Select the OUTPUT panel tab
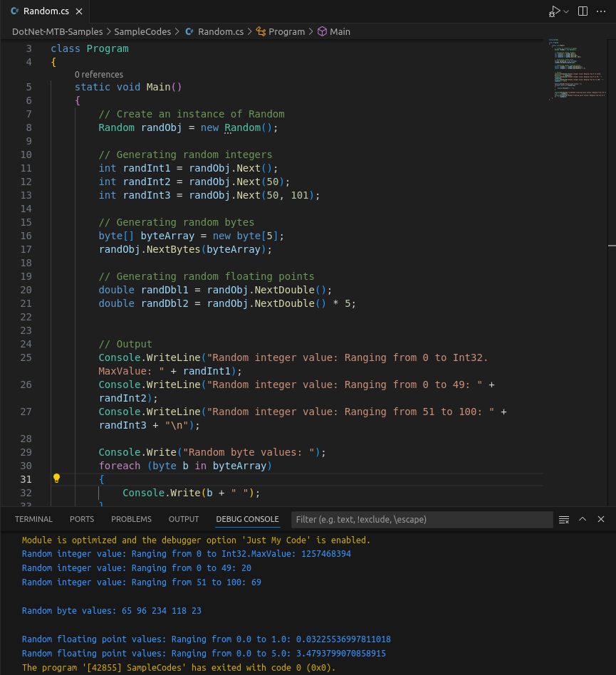This screenshot has height=675, width=616. [184, 519]
